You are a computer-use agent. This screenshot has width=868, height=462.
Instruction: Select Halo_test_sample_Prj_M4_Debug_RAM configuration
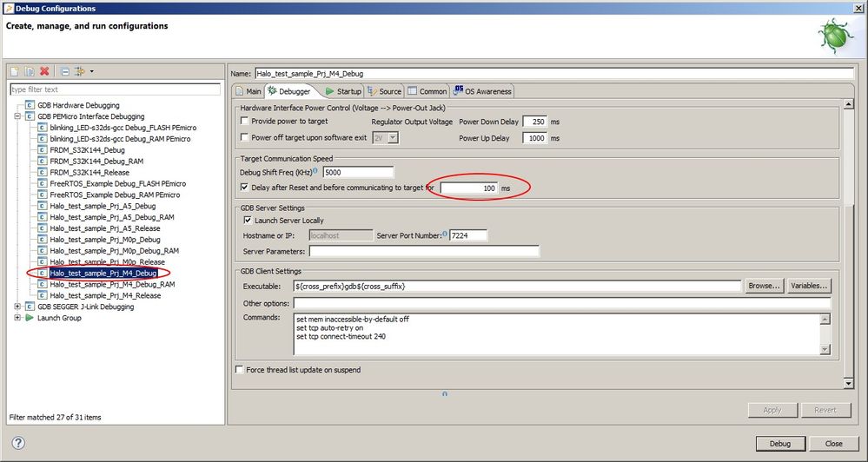(112, 284)
